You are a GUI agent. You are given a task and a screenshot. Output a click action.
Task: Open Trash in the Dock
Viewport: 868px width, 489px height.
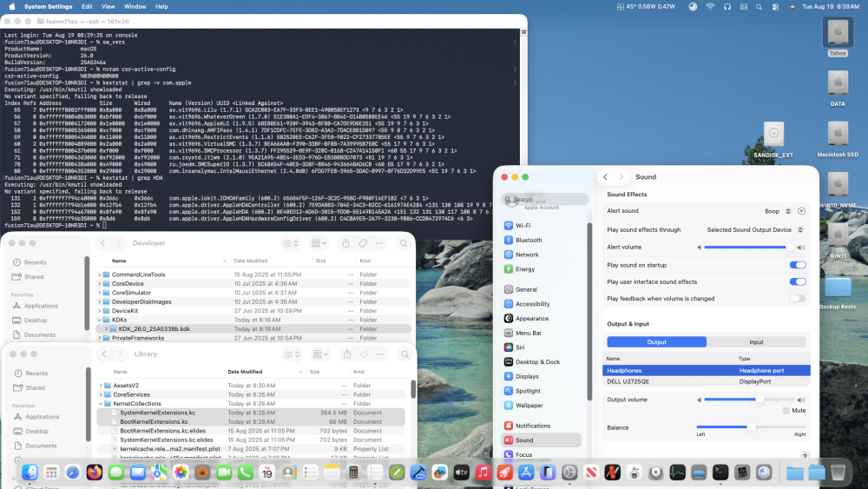pos(838,472)
